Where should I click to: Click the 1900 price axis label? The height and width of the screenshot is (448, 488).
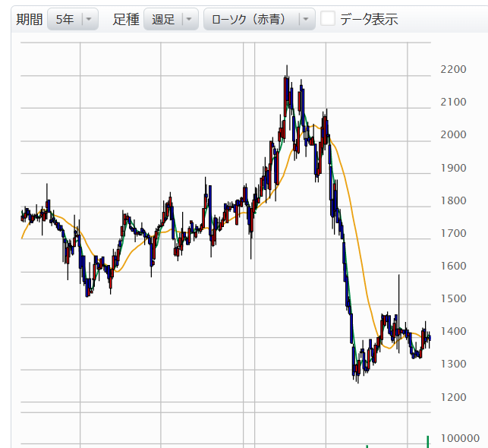coord(453,168)
